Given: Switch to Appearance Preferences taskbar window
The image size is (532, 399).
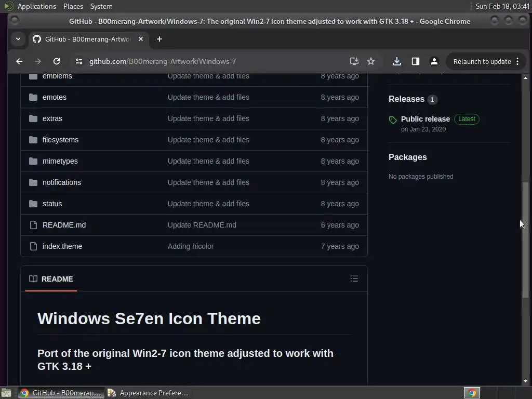Looking at the screenshot, I should click(x=148, y=393).
